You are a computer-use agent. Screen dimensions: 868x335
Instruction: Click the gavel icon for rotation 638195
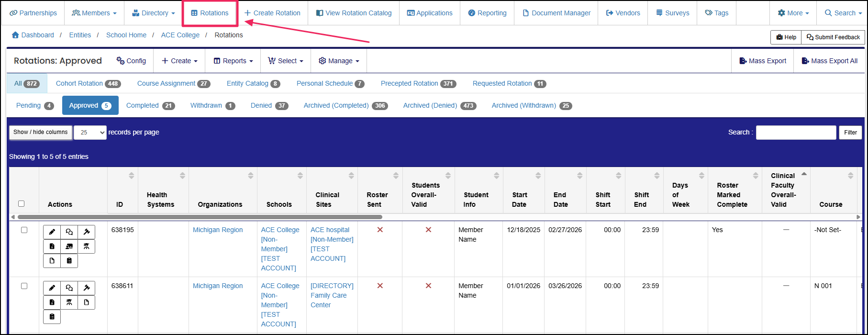tap(86, 232)
